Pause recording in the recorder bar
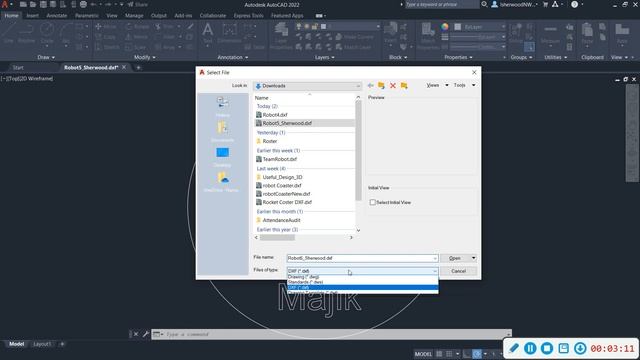This screenshot has height=360, width=640. (x=530, y=348)
